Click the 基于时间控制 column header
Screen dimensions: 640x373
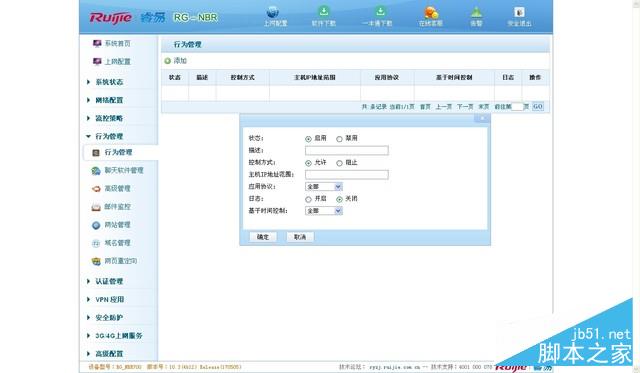(x=454, y=78)
